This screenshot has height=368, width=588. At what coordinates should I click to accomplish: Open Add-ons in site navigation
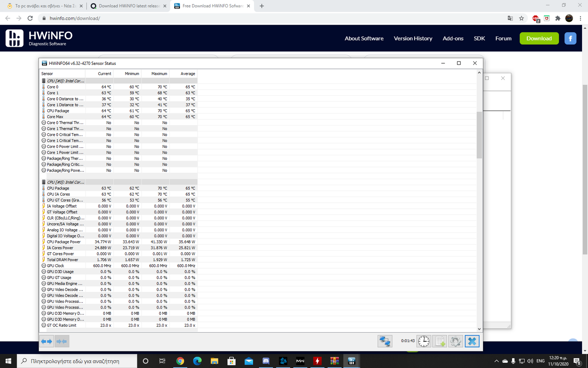pos(453,38)
